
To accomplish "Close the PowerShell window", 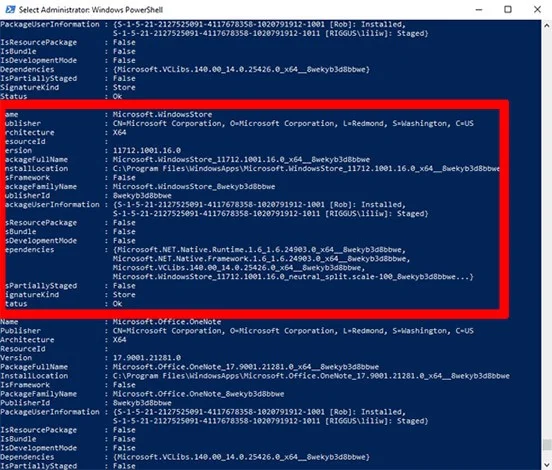I will pyautogui.click(x=537, y=10).
